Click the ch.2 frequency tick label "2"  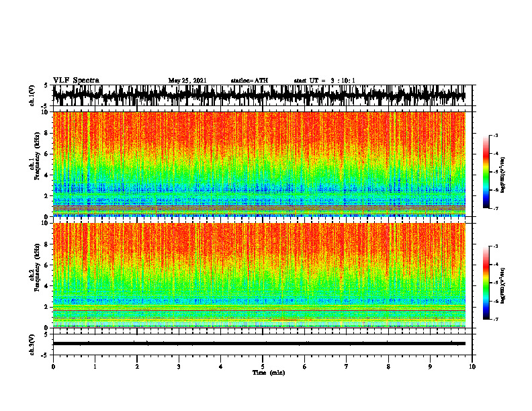tap(46, 307)
